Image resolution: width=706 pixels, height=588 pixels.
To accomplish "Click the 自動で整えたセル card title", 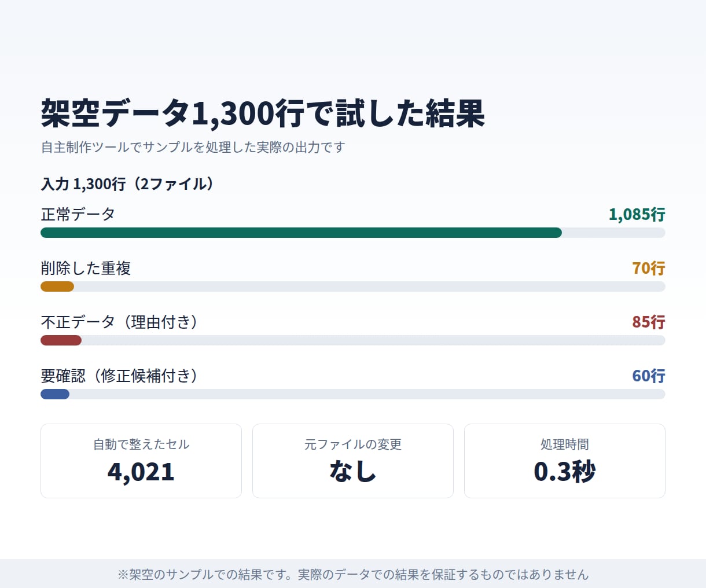I will 141,444.
